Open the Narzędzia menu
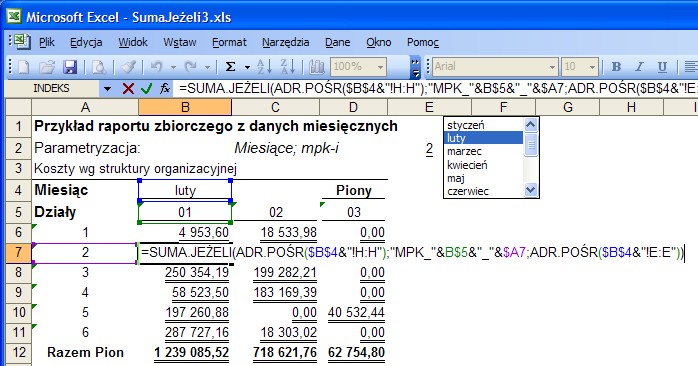The image size is (698, 366). point(285,42)
